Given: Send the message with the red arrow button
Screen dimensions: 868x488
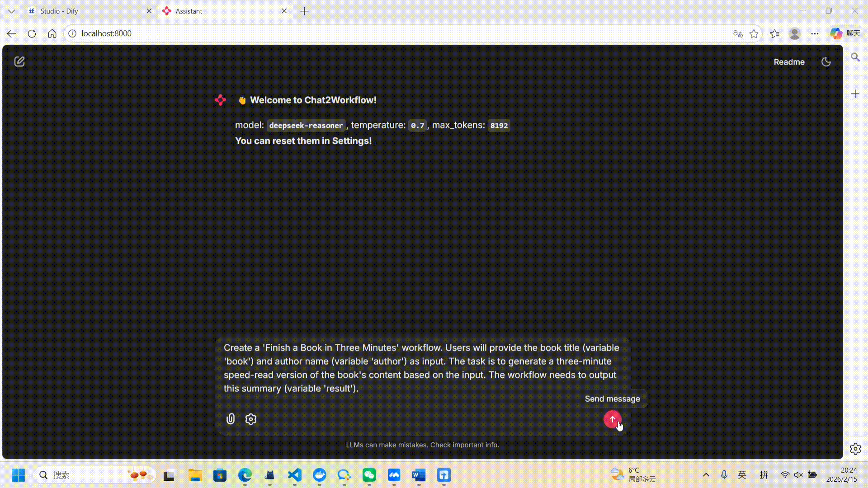Looking at the screenshot, I should [613, 419].
